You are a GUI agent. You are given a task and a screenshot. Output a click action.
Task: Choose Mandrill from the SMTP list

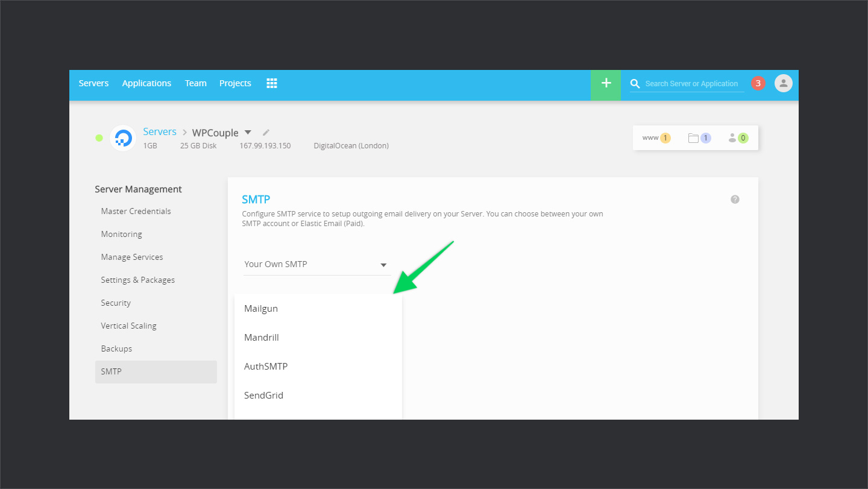pyautogui.click(x=318, y=338)
